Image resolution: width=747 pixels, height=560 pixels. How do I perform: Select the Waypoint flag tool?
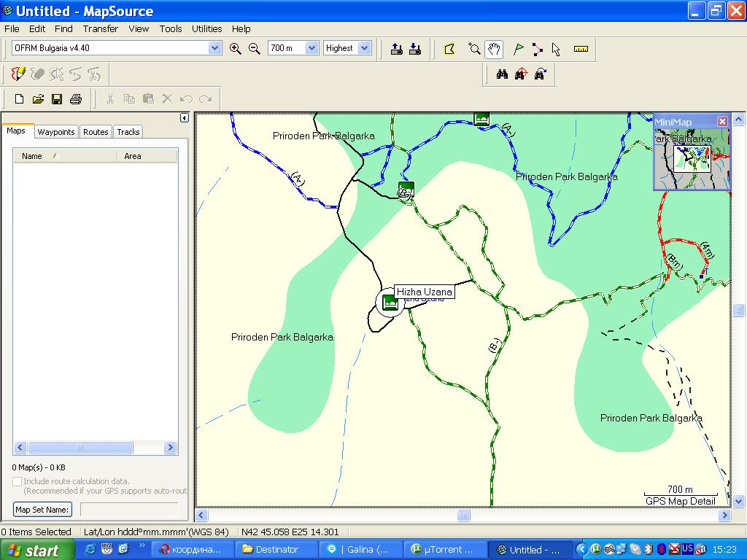(x=518, y=49)
